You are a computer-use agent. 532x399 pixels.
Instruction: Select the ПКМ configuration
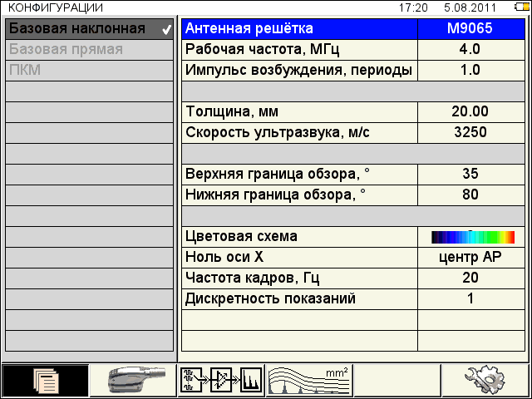(x=89, y=71)
